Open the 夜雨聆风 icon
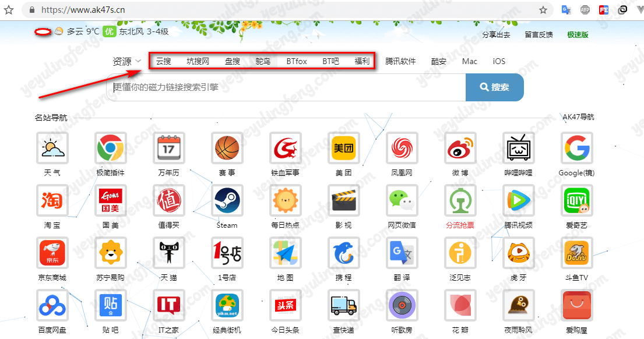 [x=518, y=305]
